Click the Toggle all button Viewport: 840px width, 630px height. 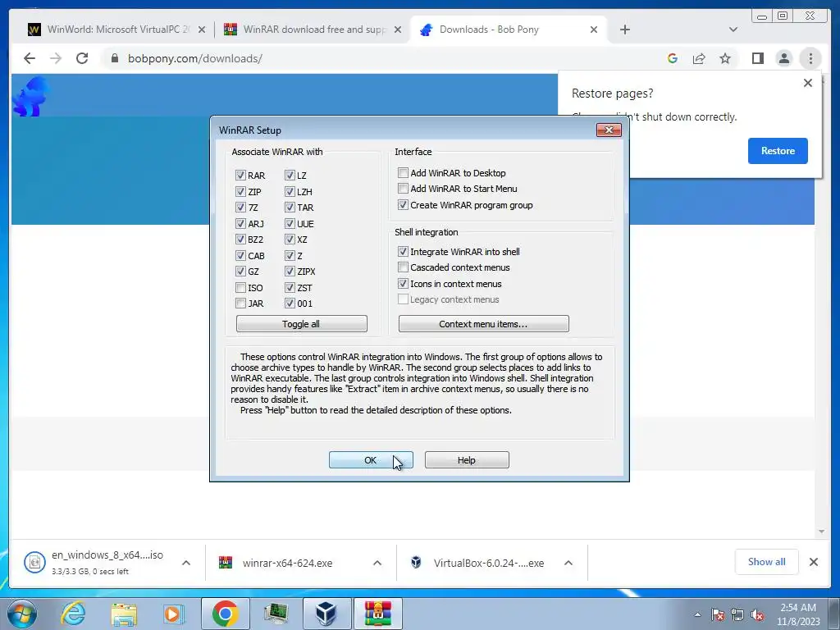click(x=301, y=324)
